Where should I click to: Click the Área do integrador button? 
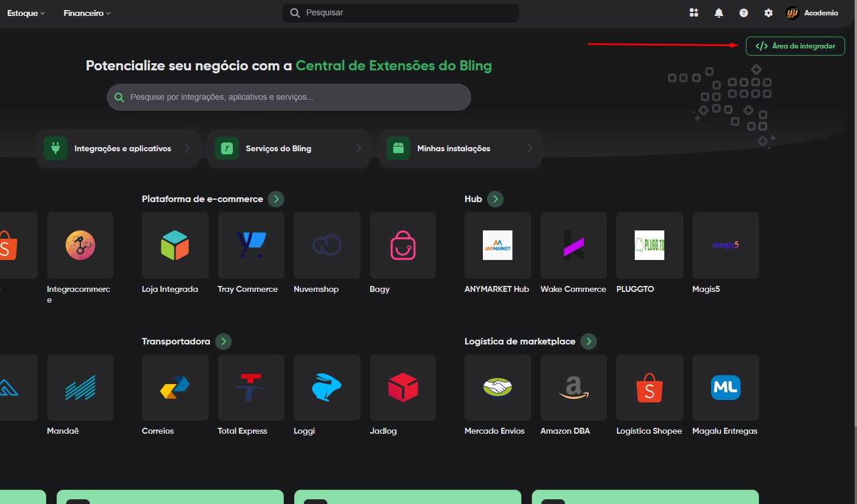(x=795, y=46)
